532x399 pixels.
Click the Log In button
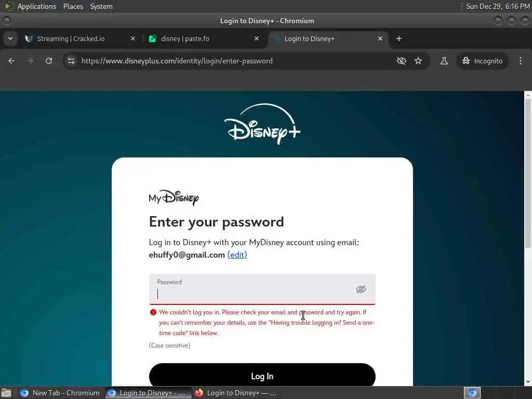tap(262, 376)
